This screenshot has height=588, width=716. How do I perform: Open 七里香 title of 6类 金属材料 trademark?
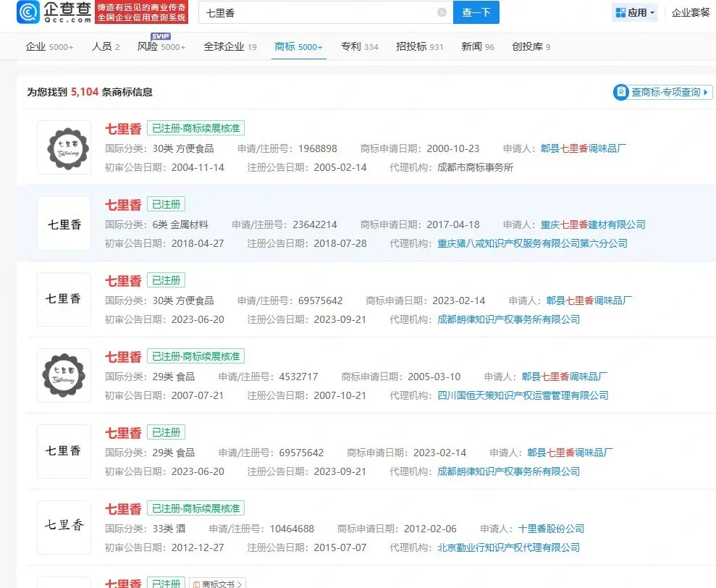coord(123,205)
